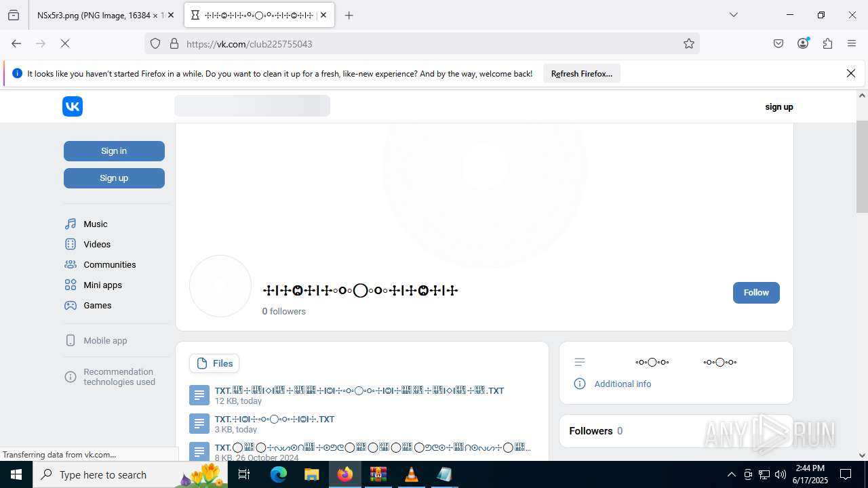The image size is (868, 488).
Task: Click the Additional info circle icon
Action: (580, 384)
